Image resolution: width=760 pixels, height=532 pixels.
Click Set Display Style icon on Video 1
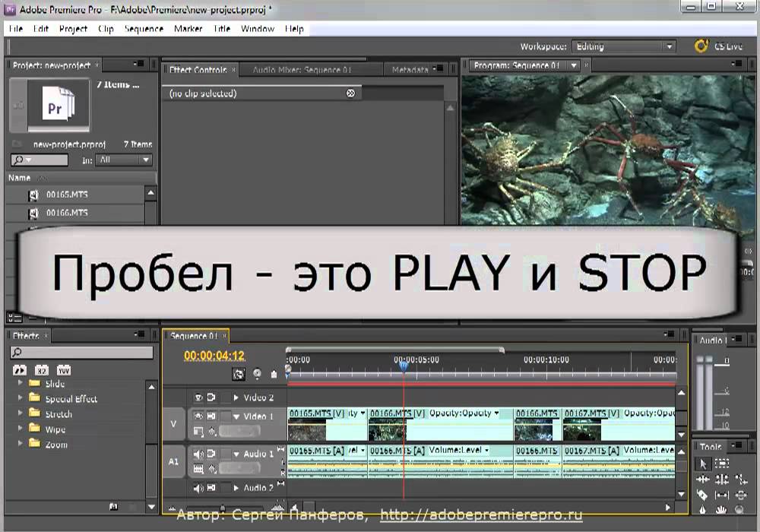coord(198,431)
